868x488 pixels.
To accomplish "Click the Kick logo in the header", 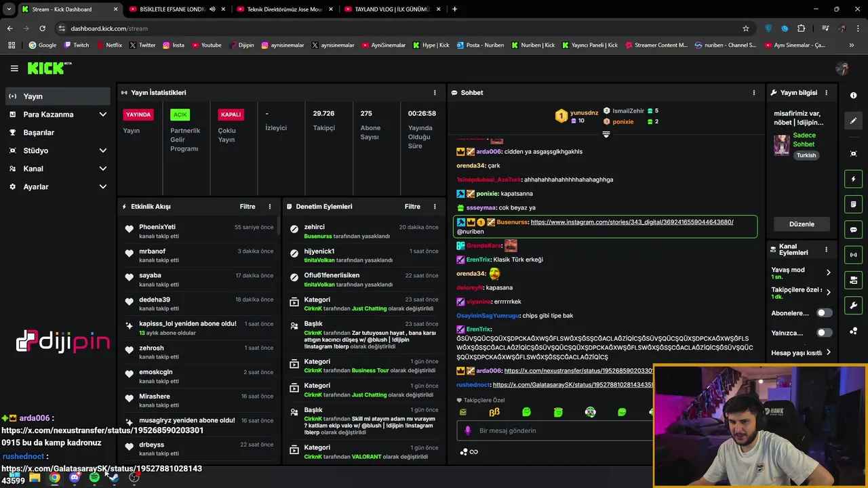I will [49, 68].
